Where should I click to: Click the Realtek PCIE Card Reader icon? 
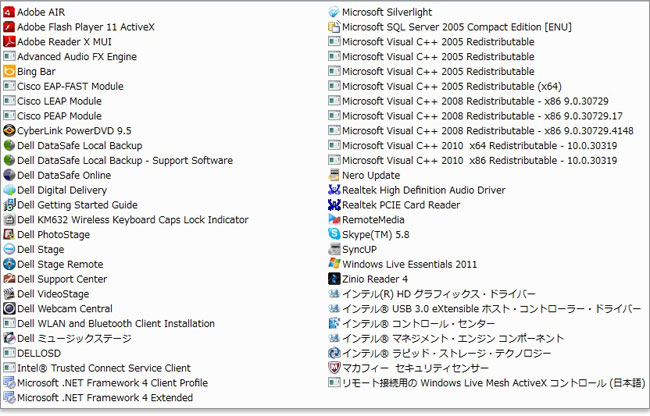click(335, 205)
